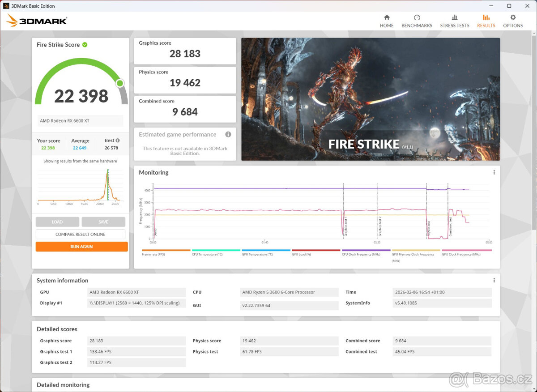Select the Results navigation icon

point(486,21)
